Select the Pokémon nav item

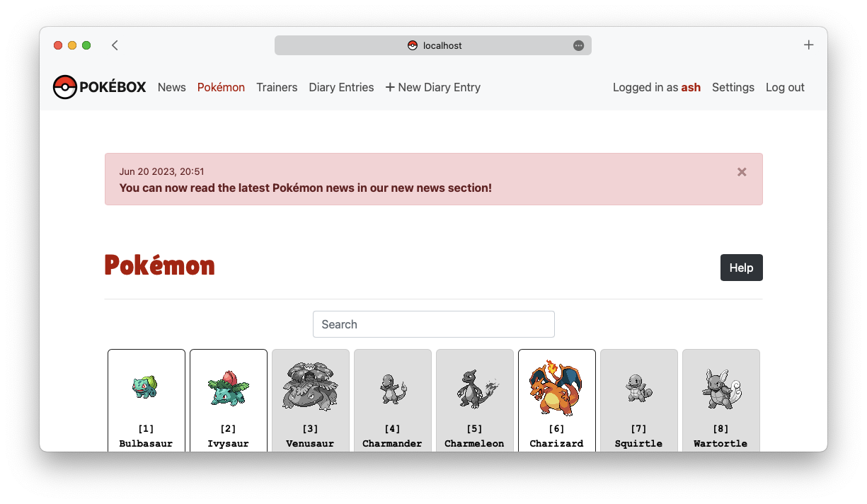pyautogui.click(x=221, y=87)
